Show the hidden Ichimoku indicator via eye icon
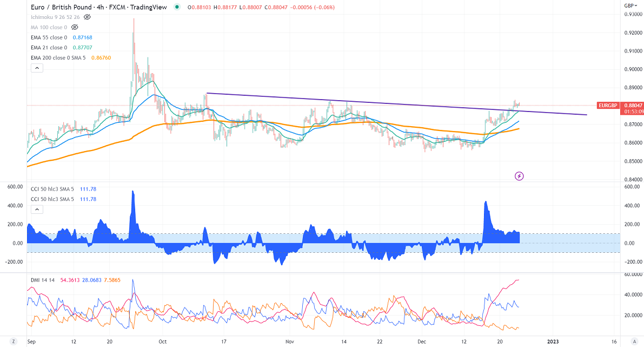The width and height of the screenshot is (644, 347). [87, 17]
